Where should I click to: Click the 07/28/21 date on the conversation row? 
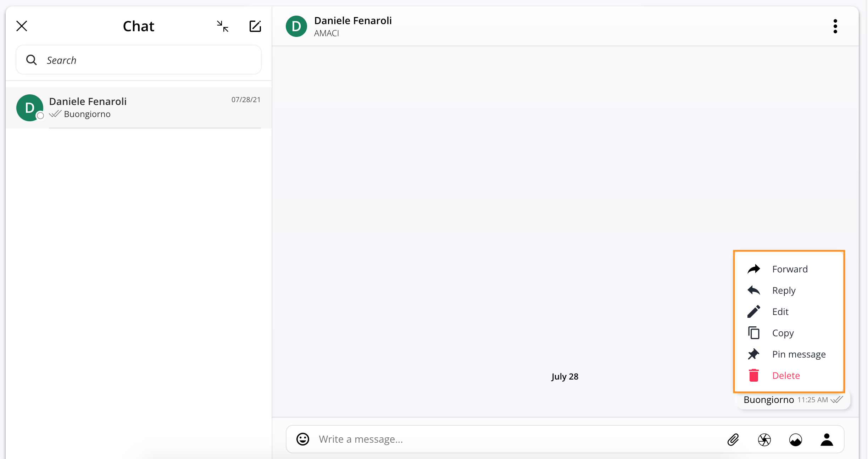(x=246, y=100)
